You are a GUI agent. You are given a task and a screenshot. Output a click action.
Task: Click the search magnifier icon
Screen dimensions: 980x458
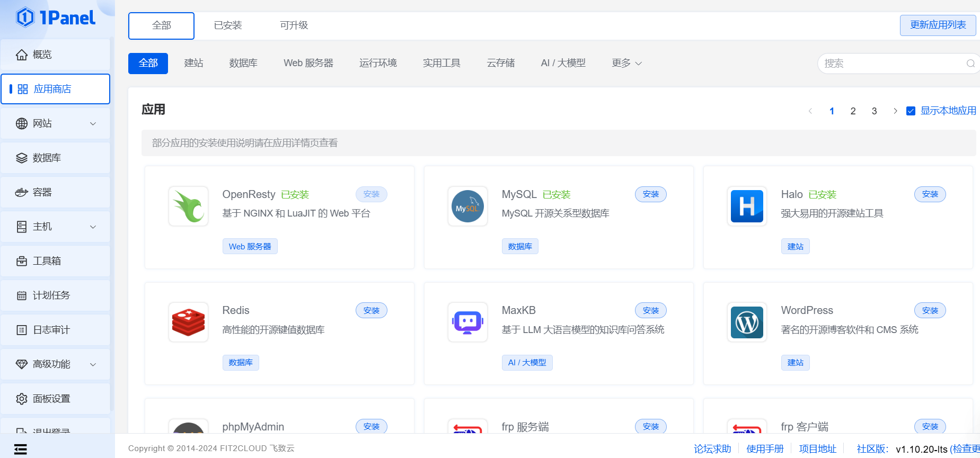click(970, 64)
